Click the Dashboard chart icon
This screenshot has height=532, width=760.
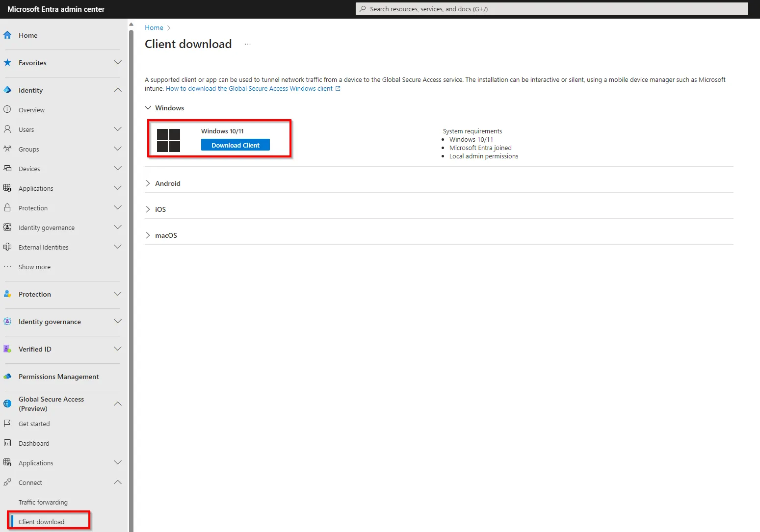7,443
